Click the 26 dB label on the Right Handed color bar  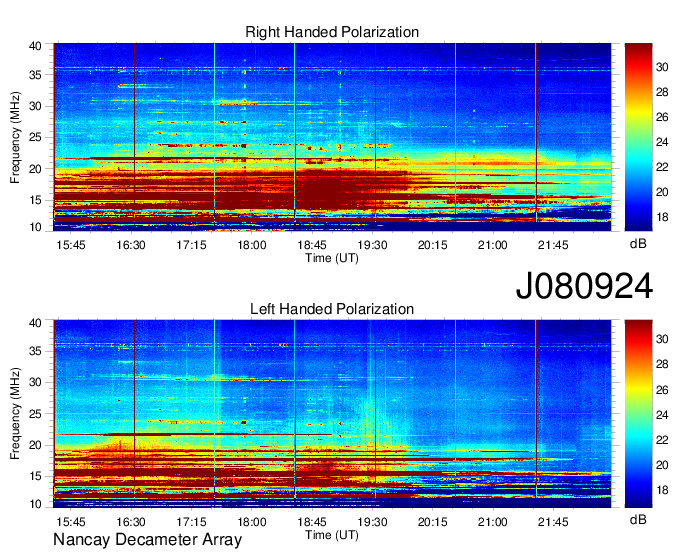[x=662, y=117]
